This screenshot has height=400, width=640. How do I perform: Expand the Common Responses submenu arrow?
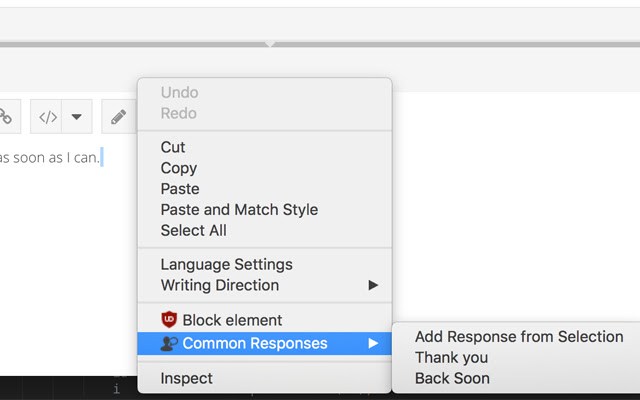(x=373, y=343)
